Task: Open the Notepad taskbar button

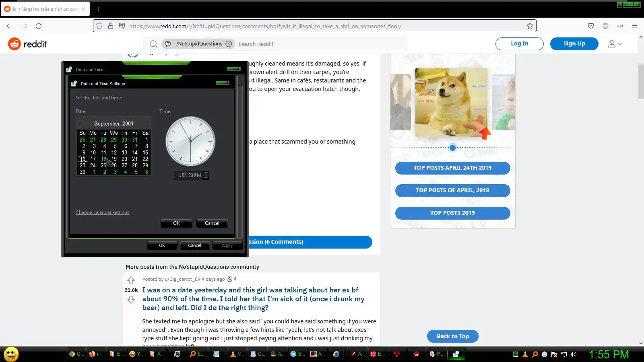Action: click(217, 354)
